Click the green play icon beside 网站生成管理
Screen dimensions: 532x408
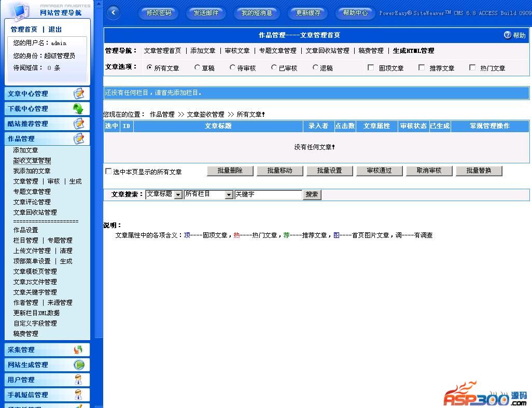click(x=79, y=364)
